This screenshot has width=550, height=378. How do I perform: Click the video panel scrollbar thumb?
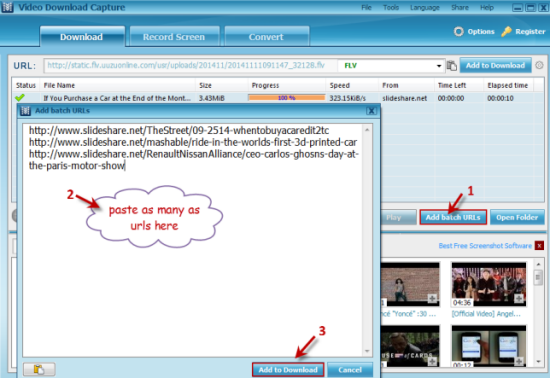(538, 277)
